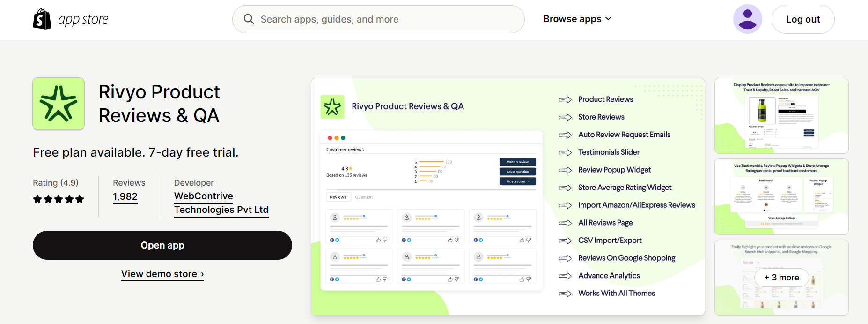Click 'Write a review' in the preview image
Screen dimensions: 868x324
click(x=517, y=162)
